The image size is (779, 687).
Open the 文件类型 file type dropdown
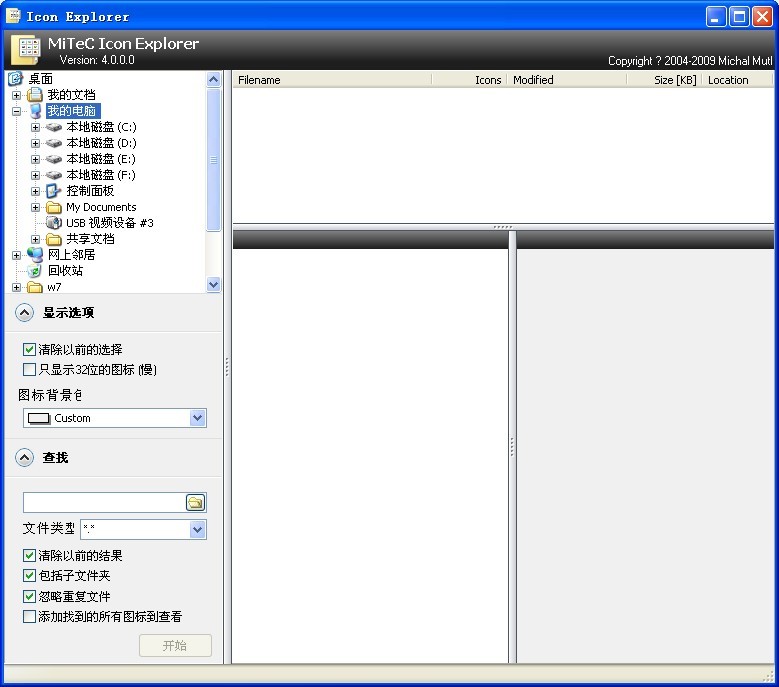point(197,529)
